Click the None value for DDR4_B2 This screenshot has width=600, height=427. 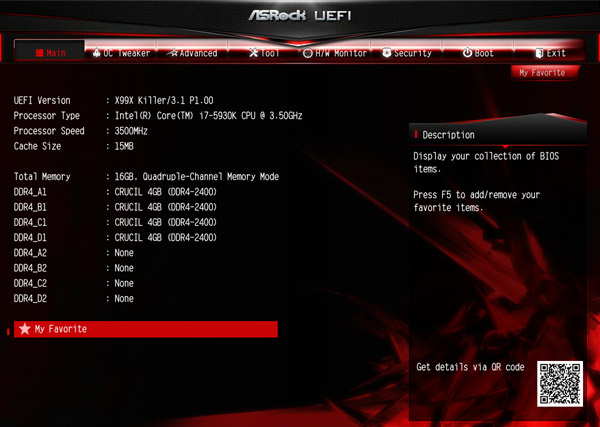tap(124, 268)
